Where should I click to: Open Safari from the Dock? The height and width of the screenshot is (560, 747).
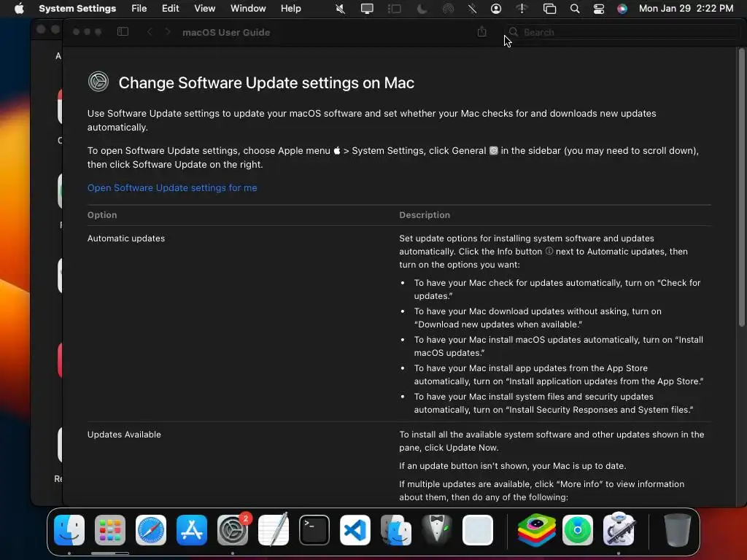pos(151,530)
